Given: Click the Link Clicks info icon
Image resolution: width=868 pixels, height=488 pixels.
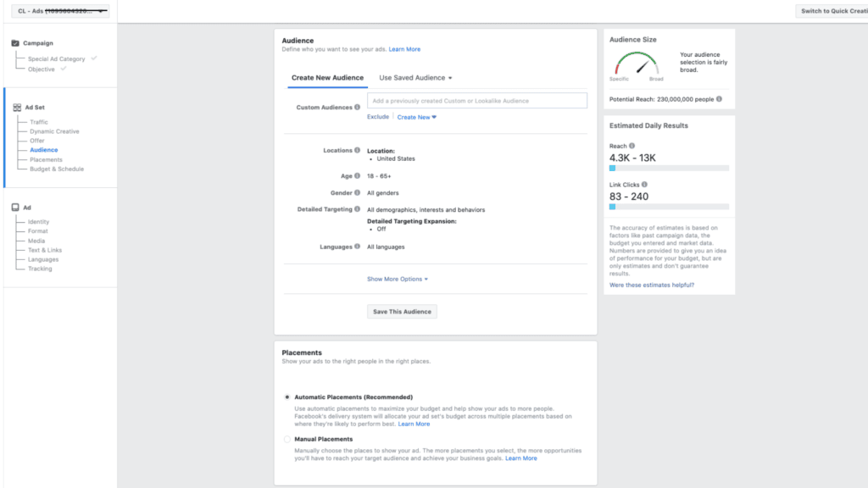Looking at the screenshot, I should coord(644,185).
